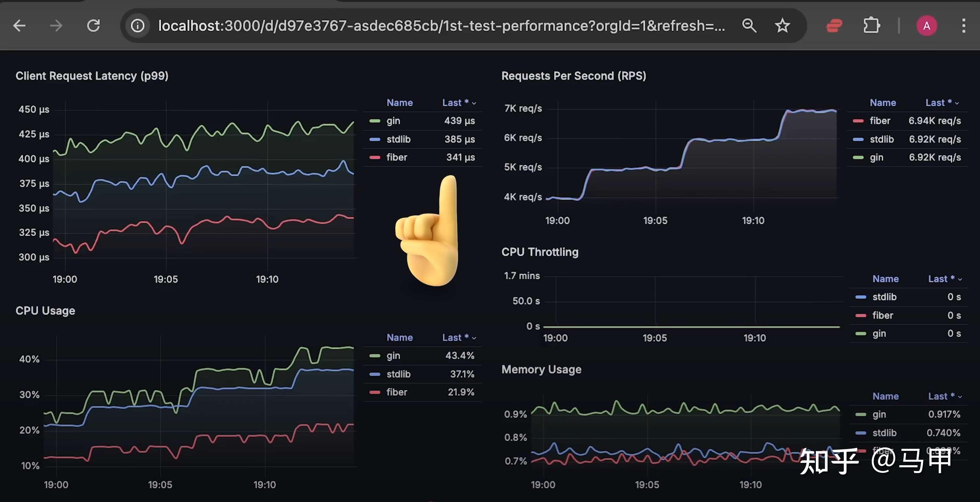980x502 pixels.
Task: Toggle gin series in latency legend
Action: coord(393,121)
